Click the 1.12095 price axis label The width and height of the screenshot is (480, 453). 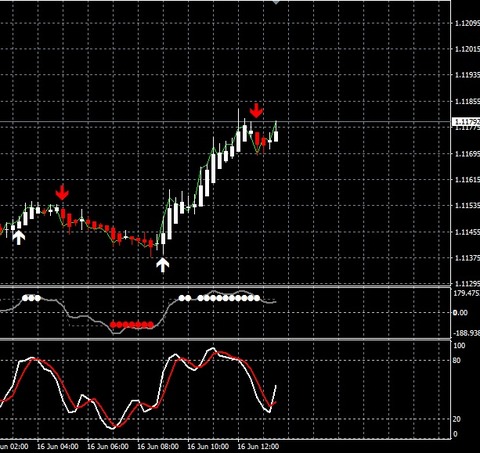pos(467,23)
